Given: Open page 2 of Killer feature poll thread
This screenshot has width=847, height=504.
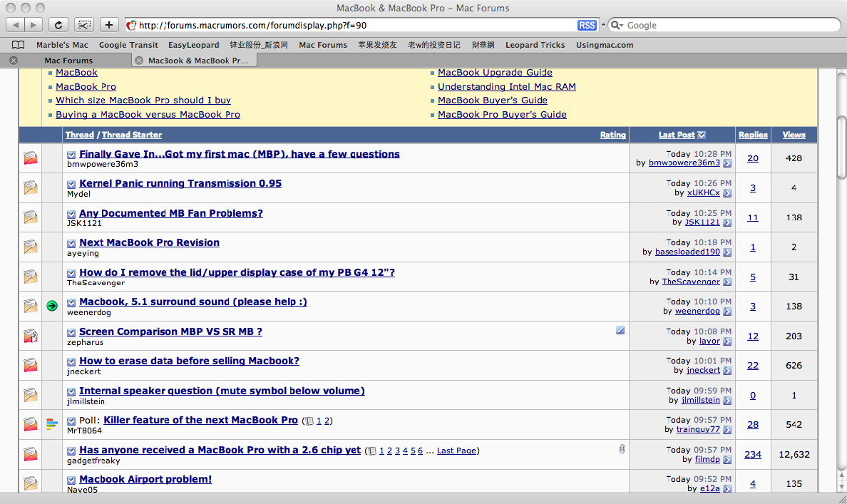Looking at the screenshot, I should tap(327, 421).
